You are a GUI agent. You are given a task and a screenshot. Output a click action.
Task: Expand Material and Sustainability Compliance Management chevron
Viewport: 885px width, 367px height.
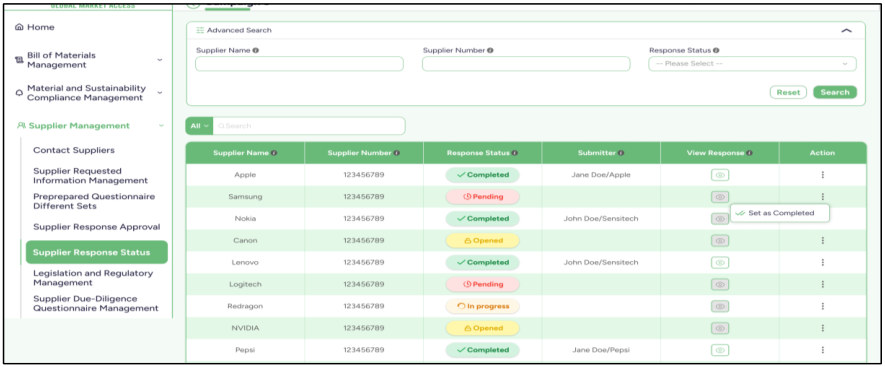(x=160, y=93)
